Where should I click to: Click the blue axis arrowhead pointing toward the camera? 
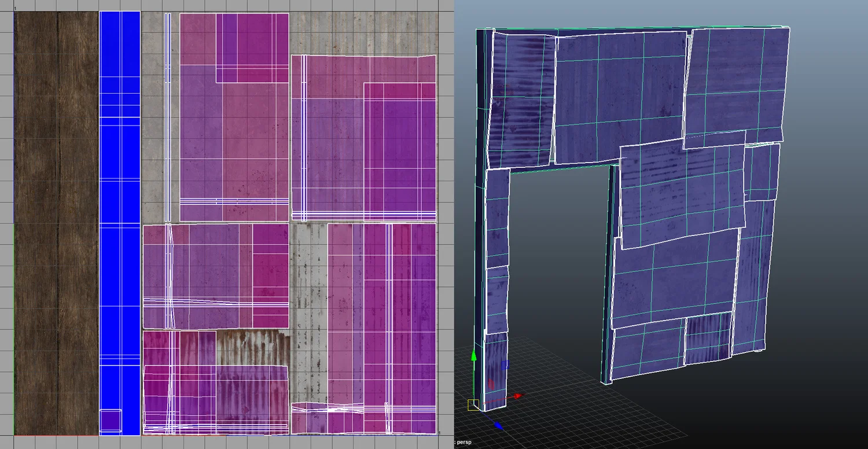coord(499,425)
